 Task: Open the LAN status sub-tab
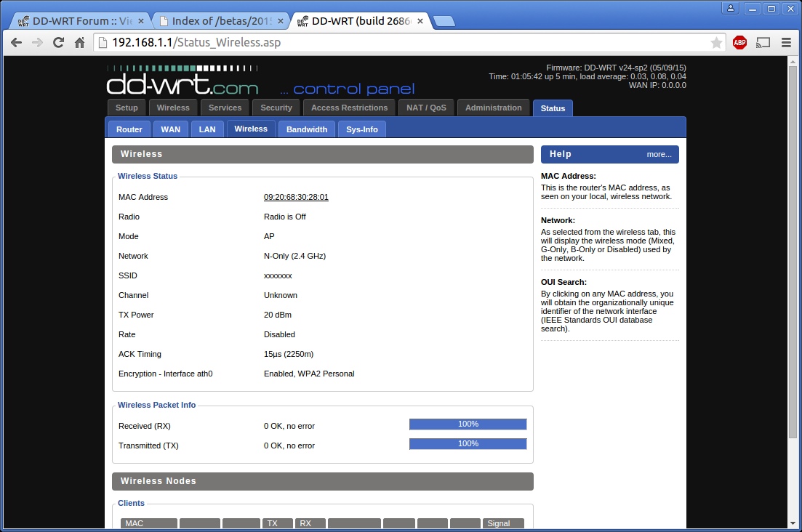click(x=207, y=129)
